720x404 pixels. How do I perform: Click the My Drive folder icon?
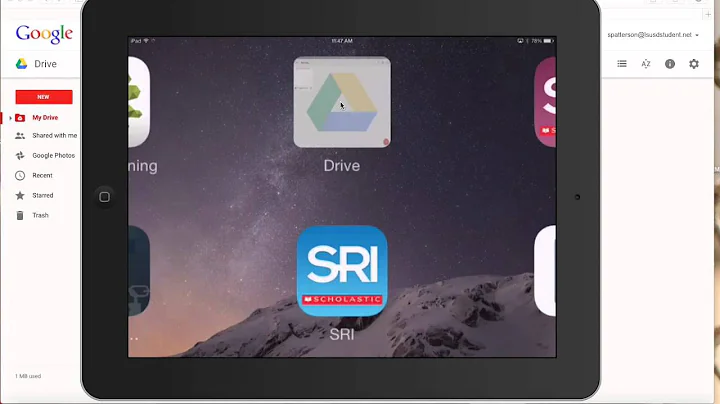20,118
